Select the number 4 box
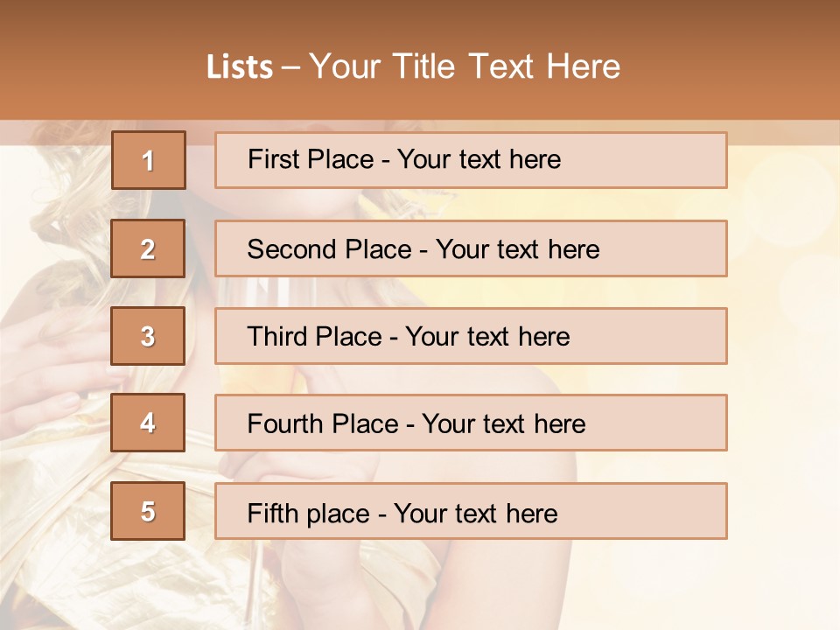The image size is (840, 630). pos(148,423)
